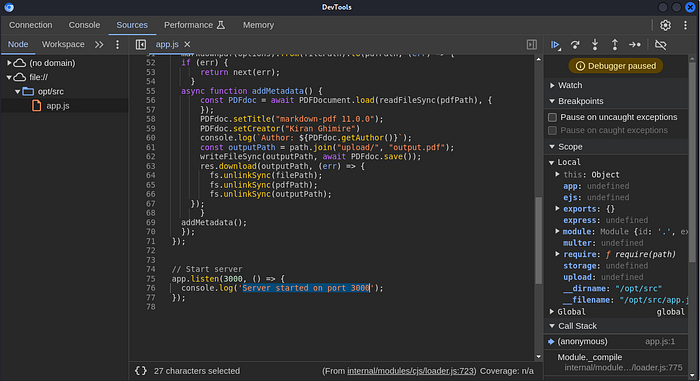Expand the 'this: Object' entry
The width and height of the screenshot is (700, 381).
point(557,174)
